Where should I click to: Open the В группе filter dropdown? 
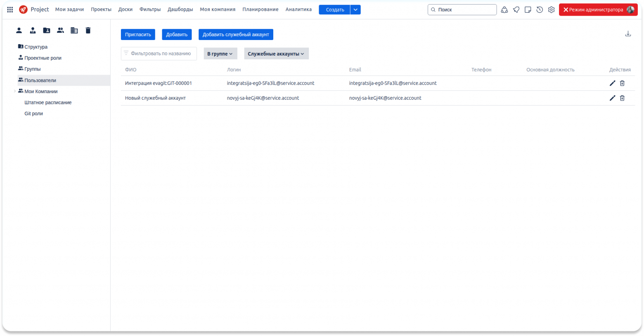(220, 54)
